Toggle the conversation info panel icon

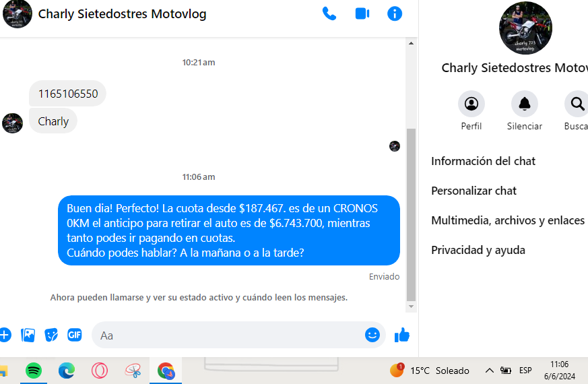pyautogui.click(x=395, y=14)
